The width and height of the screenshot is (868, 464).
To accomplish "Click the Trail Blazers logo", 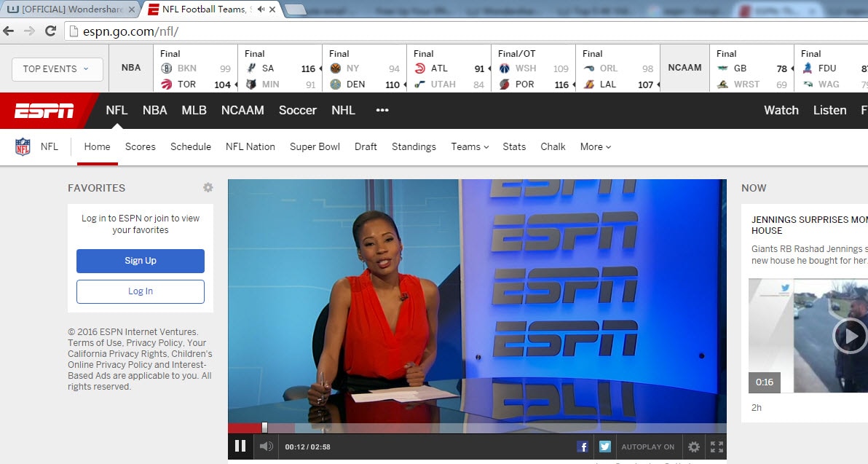I will (505, 84).
